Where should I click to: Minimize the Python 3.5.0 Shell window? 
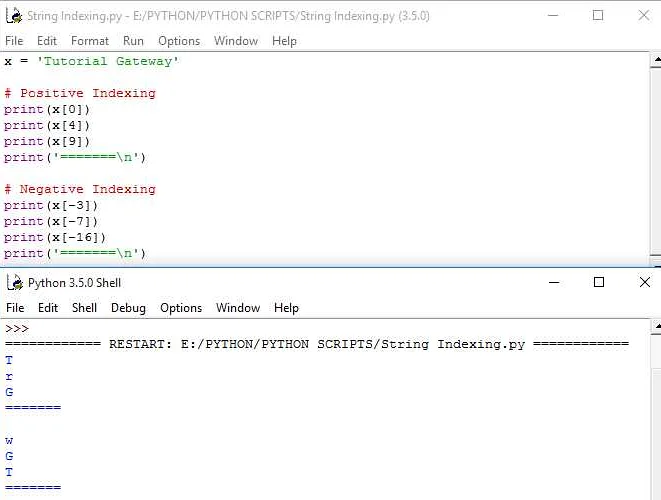pyautogui.click(x=553, y=283)
